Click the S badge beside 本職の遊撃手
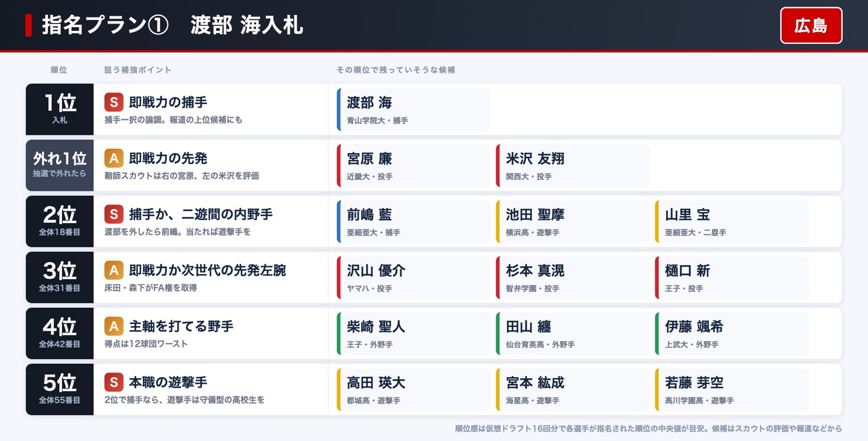Screen dimensions: 868x441 (x=114, y=383)
